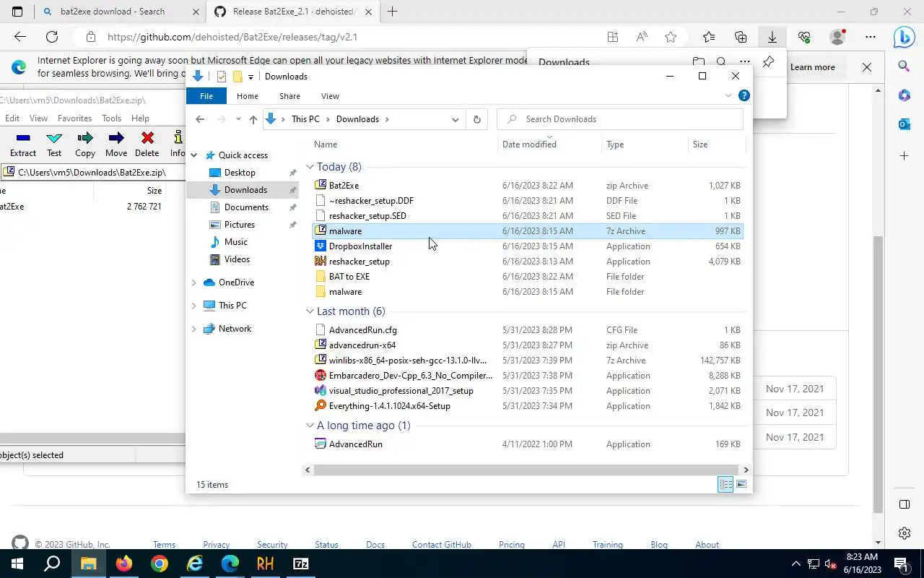Expand This PC tree node
This screenshot has height=578, width=924.
pyautogui.click(x=194, y=306)
